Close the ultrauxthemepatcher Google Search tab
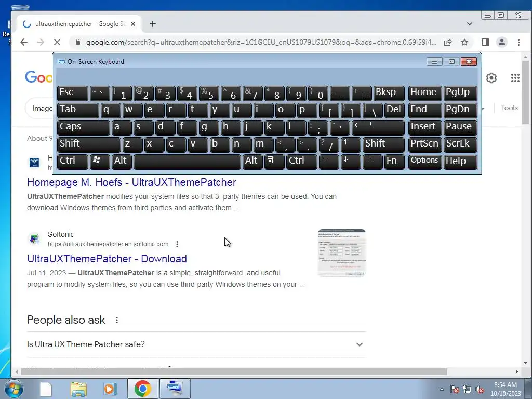The image size is (532, 399). 133,24
